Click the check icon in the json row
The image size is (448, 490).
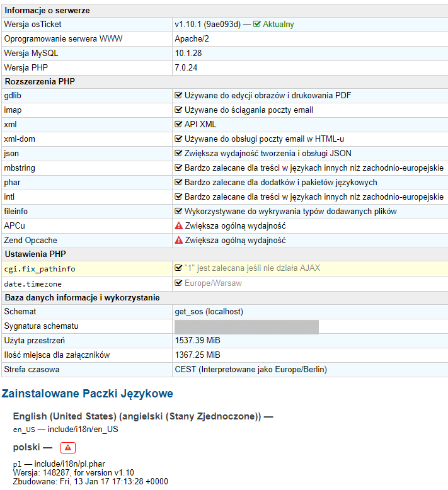tap(178, 153)
